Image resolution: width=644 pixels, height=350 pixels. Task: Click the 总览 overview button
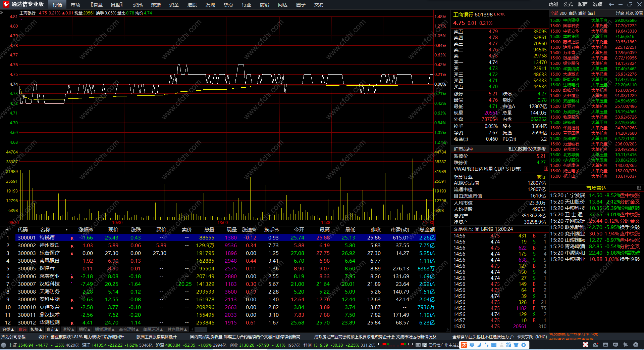click(630, 13)
